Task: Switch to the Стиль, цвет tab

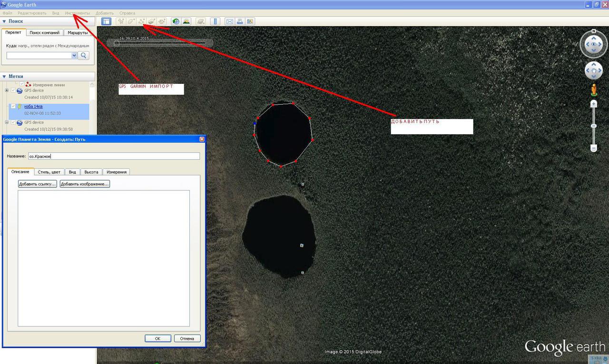Action: 49,172
